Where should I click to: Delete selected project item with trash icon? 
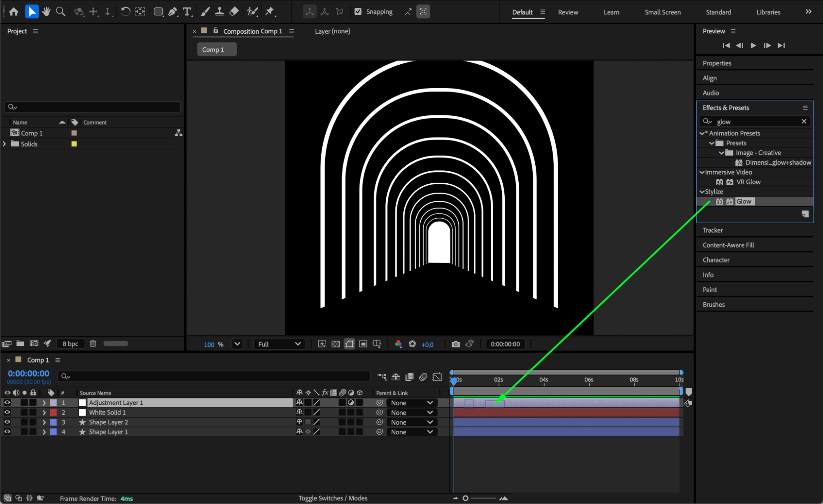click(x=93, y=343)
